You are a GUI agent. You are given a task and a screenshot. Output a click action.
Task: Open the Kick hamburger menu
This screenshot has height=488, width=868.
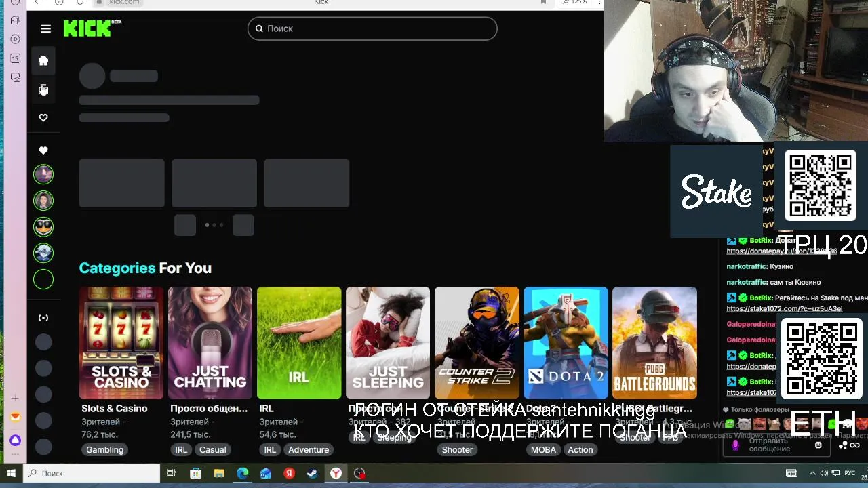pos(45,28)
